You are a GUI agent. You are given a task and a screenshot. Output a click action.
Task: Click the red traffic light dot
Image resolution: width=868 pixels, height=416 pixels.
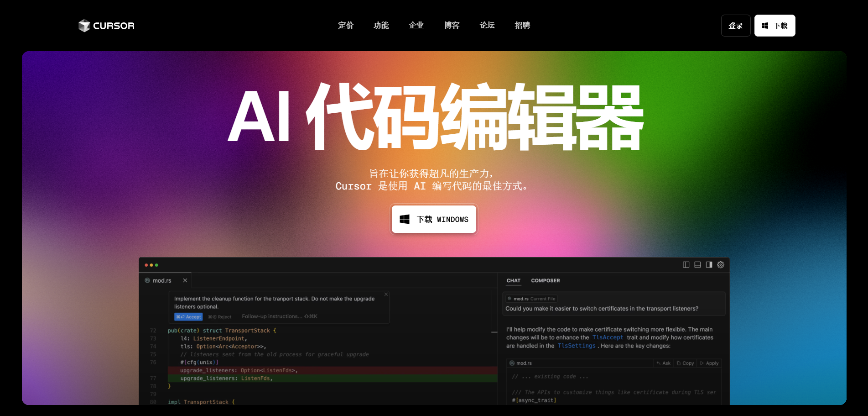click(x=146, y=265)
